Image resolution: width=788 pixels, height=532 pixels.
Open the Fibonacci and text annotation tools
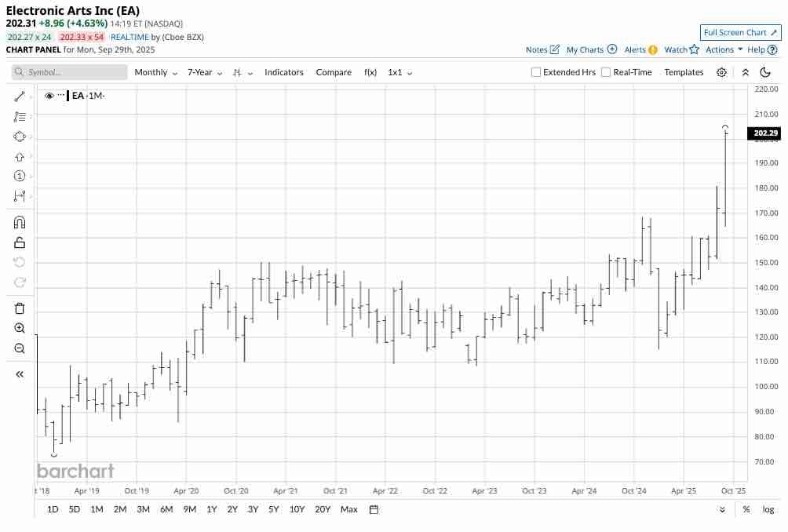(20, 117)
